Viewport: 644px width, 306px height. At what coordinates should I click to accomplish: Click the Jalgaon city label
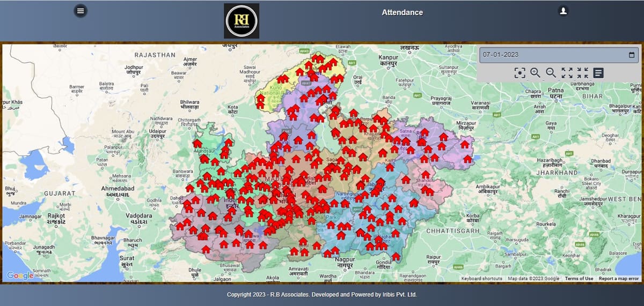(222, 279)
